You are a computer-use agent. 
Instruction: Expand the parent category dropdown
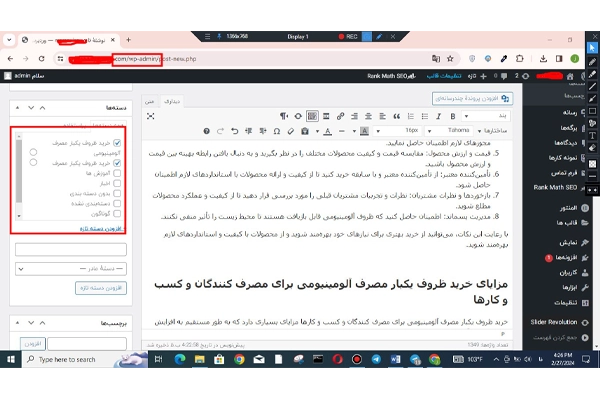coord(71,269)
